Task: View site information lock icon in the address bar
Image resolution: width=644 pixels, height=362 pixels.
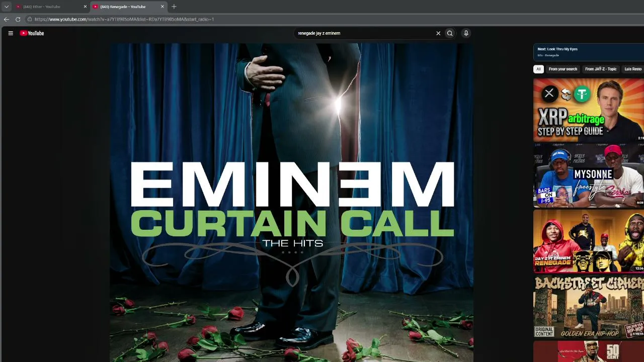Action: point(30,19)
